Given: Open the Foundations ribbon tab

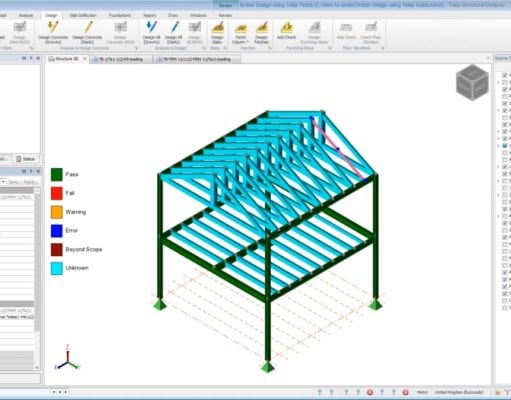Looking at the screenshot, I should [120, 15].
